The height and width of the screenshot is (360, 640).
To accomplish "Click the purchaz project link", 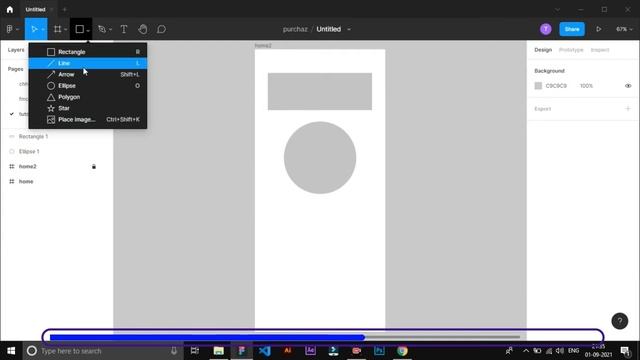I will (x=295, y=29).
